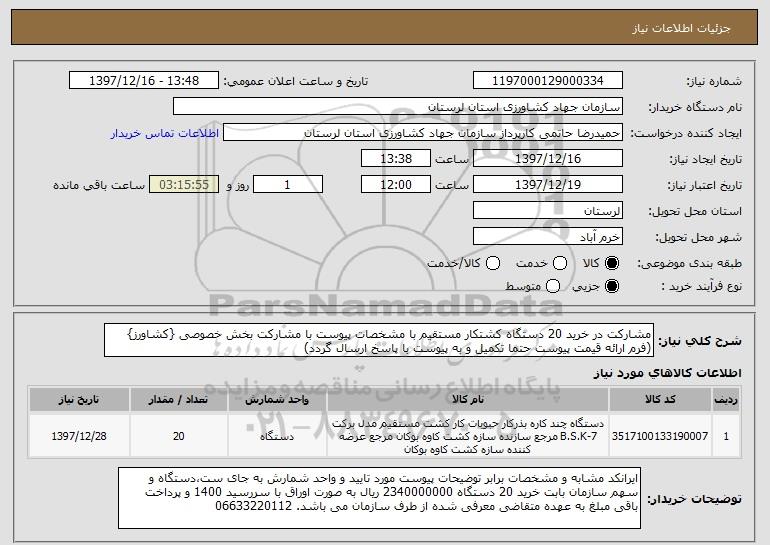Click the delivery province field لرستان

(x=548, y=211)
